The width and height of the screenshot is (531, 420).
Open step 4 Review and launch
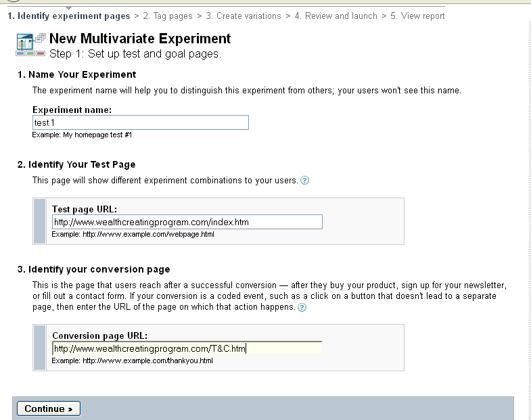coord(336,16)
